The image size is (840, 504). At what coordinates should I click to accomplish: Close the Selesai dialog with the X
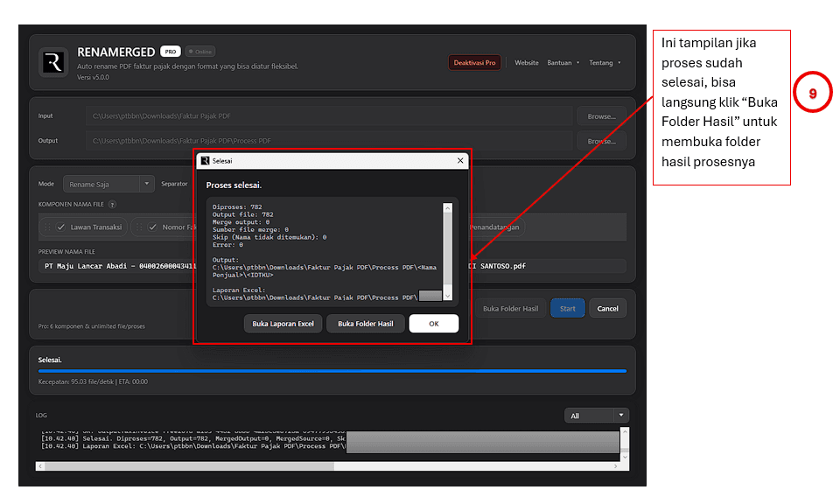[460, 161]
